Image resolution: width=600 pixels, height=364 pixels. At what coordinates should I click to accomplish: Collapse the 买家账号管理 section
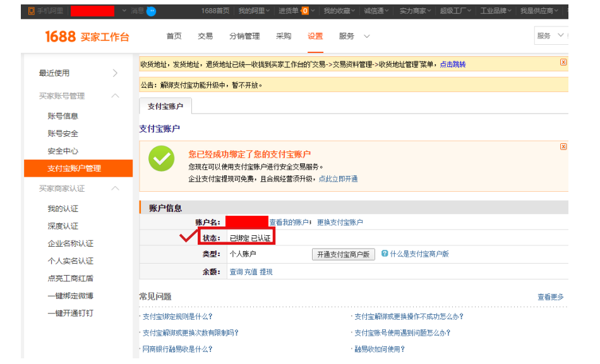coord(115,96)
